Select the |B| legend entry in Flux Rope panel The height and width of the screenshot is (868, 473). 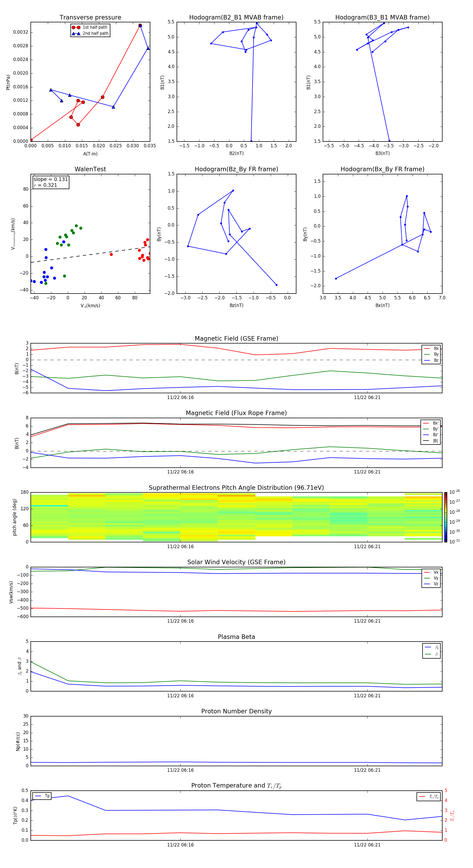pos(431,441)
